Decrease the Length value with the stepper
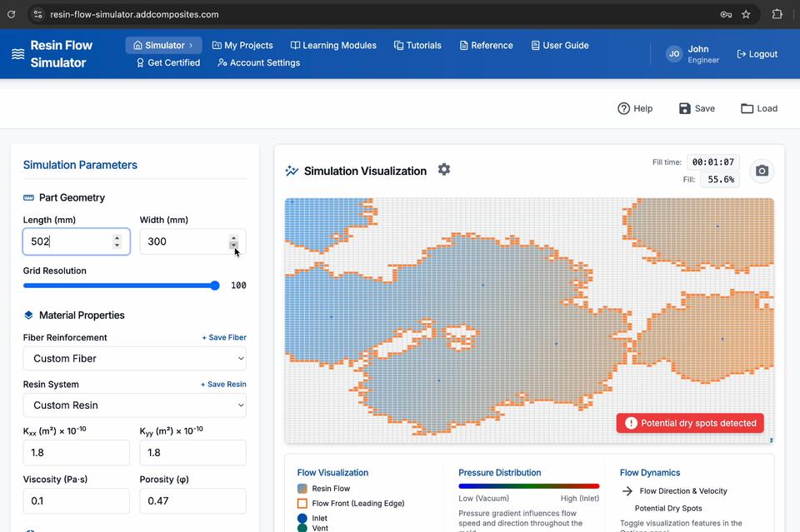This screenshot has height=532, width=800. pos(117,246)
